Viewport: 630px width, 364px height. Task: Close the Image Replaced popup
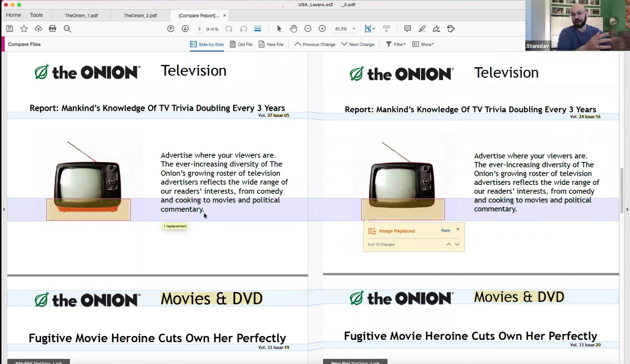(458, 229)
